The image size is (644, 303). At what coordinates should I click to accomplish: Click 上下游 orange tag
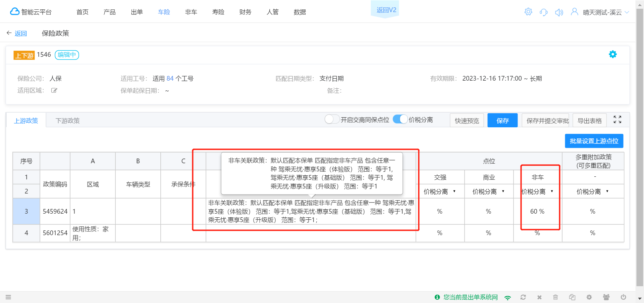pyautogui.click(x=24, y=55)
